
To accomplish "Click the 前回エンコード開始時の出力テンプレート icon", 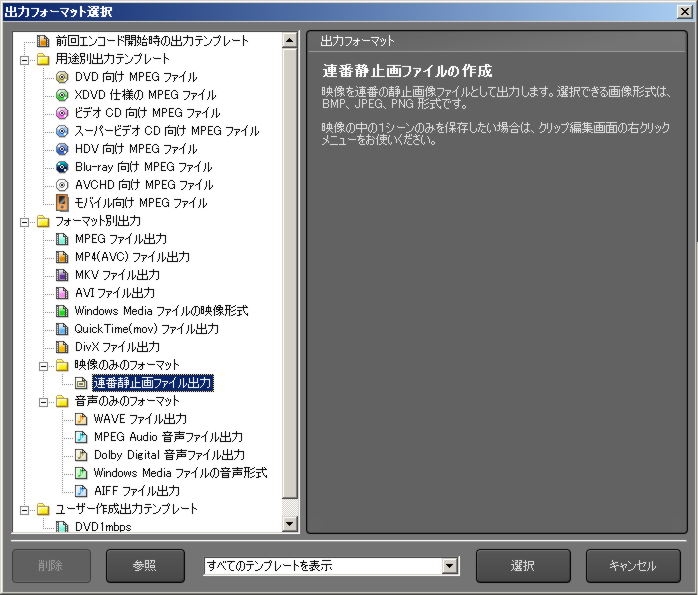I will pos(43,41).
